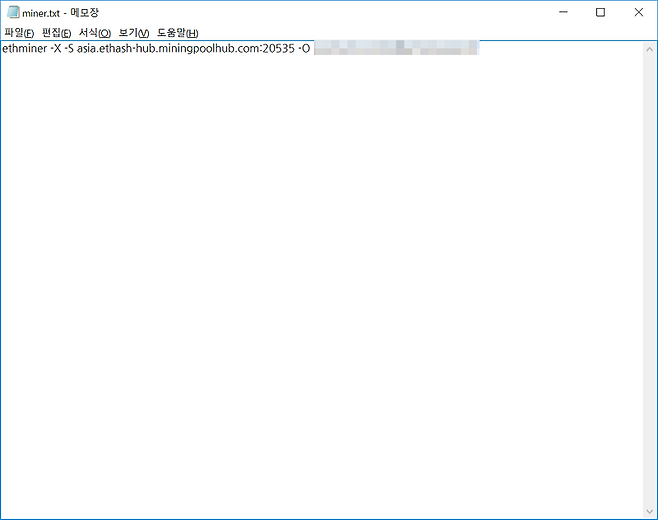Open the 도움말(H) menu
This screenshot has height=520, width=658.
coord(177,33)
